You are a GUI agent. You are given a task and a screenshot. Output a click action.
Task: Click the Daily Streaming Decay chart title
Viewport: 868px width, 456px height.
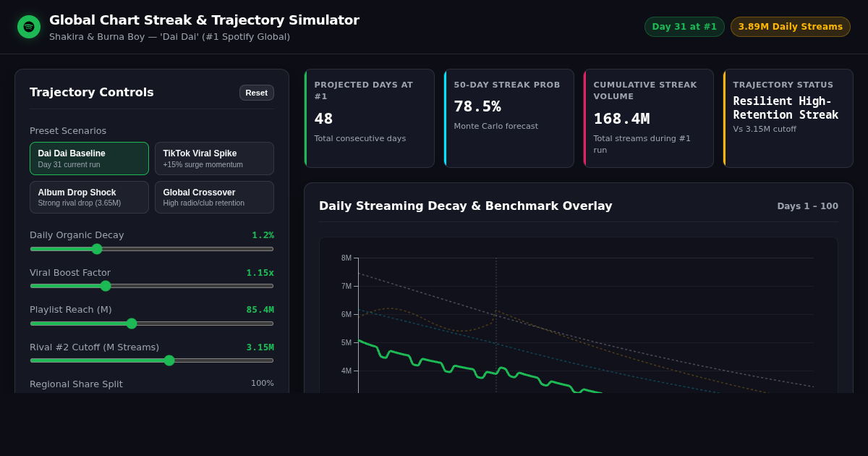point(465,206)
